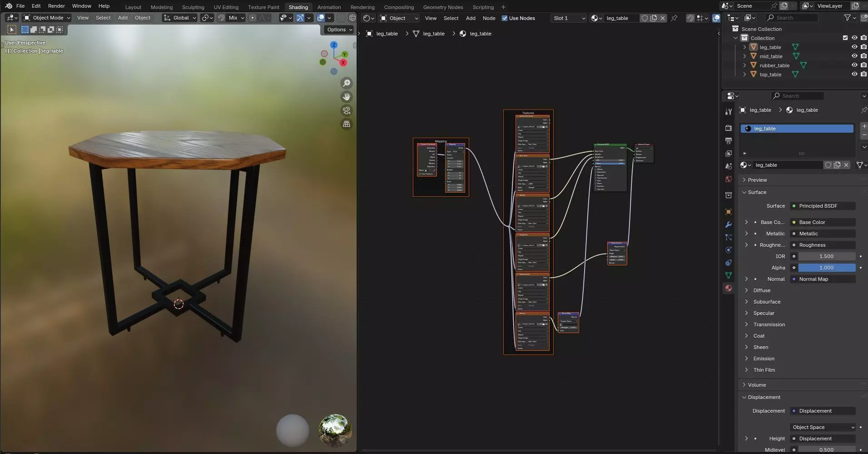Click the Roughness linked input button

tap(823, 245)
